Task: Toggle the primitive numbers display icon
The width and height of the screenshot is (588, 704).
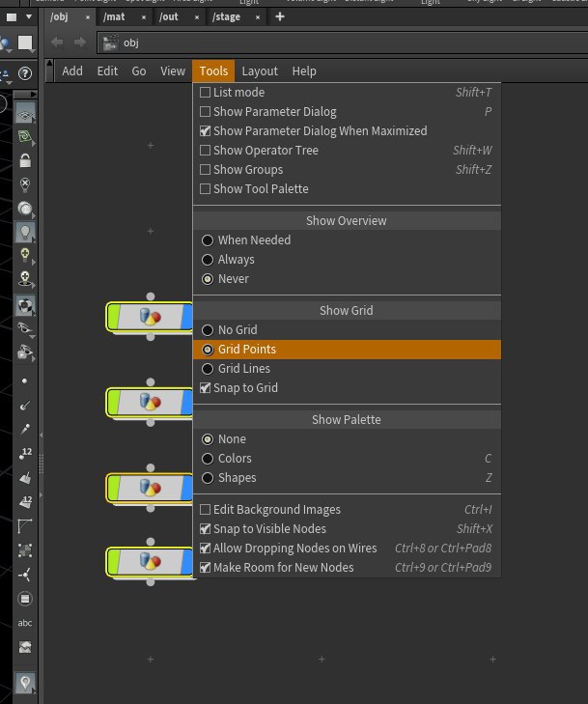Action: click(25, 502)
